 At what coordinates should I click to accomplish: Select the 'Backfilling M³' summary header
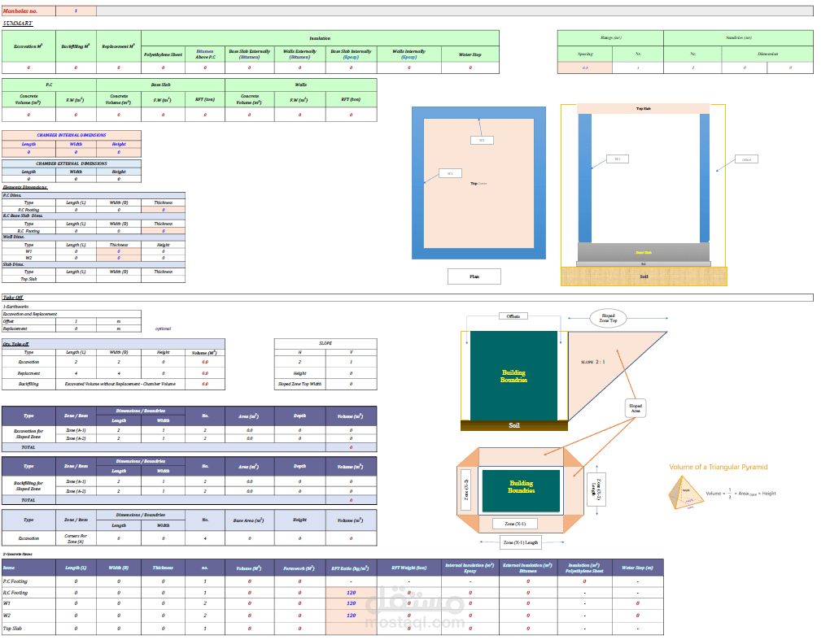(76, 46)
